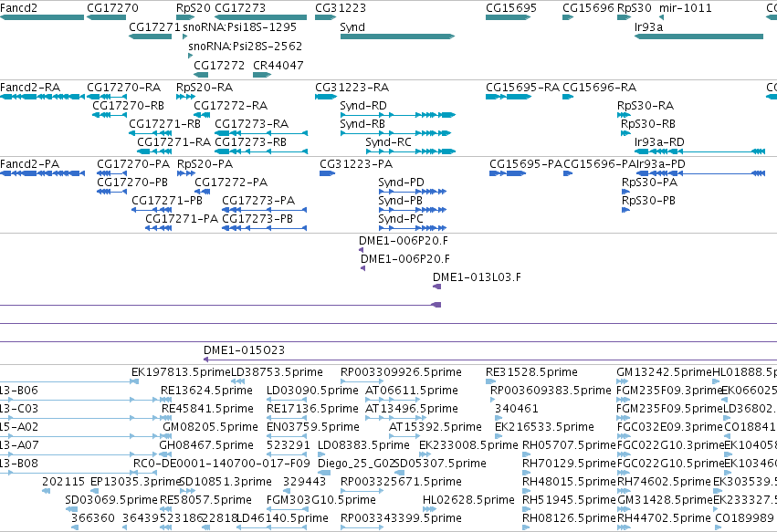Select the RC0-DE0001-140700-017-F09 label
Image resolution: width=777 pixels, height=532 pixels.
(x=222, y=464)
